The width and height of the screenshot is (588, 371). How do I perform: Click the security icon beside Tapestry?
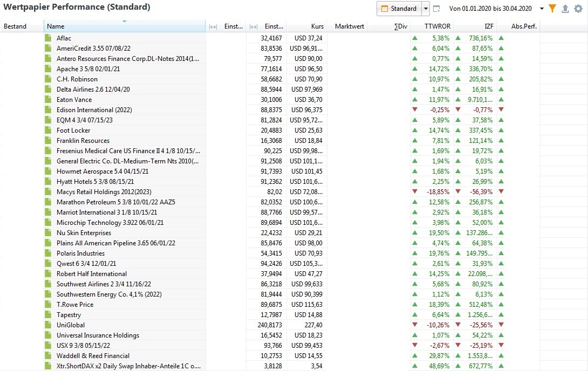point(48,314)
